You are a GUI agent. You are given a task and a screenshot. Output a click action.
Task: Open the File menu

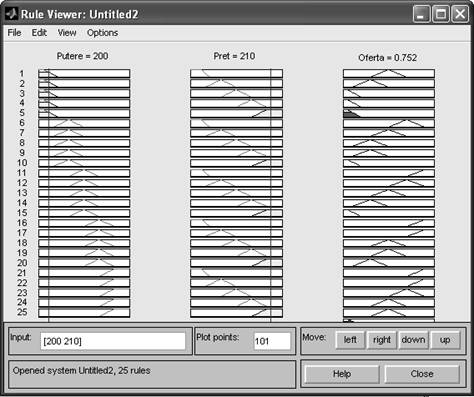pyautogui.click(x=14, y=33)
